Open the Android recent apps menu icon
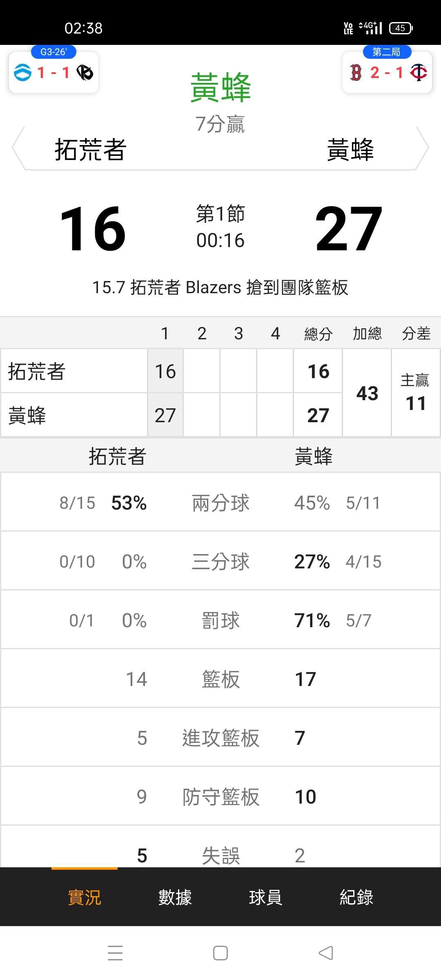441x980 pixels. (115, 953)
